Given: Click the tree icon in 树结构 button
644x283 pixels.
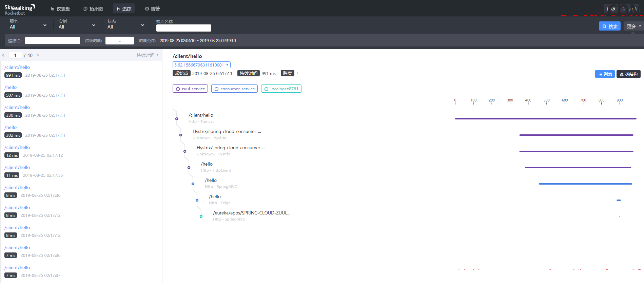Looking at the screenshot, I should [x=622, y=74].
